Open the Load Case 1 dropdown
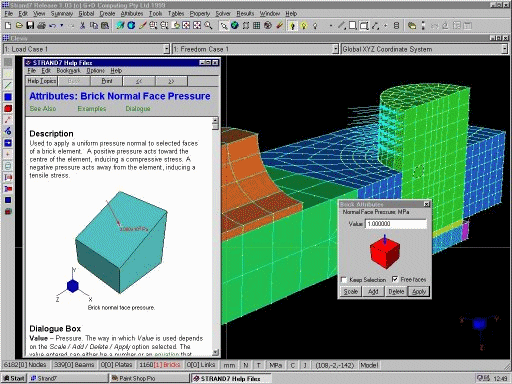 click(x=167, y=49)
